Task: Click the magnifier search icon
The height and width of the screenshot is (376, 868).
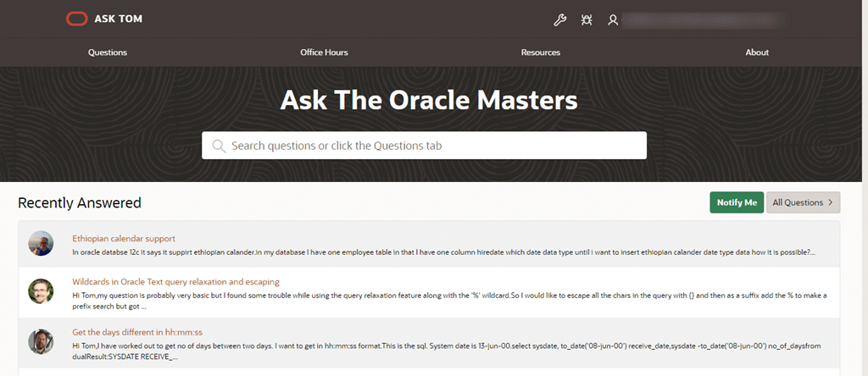Action: (x=219, y=146)
